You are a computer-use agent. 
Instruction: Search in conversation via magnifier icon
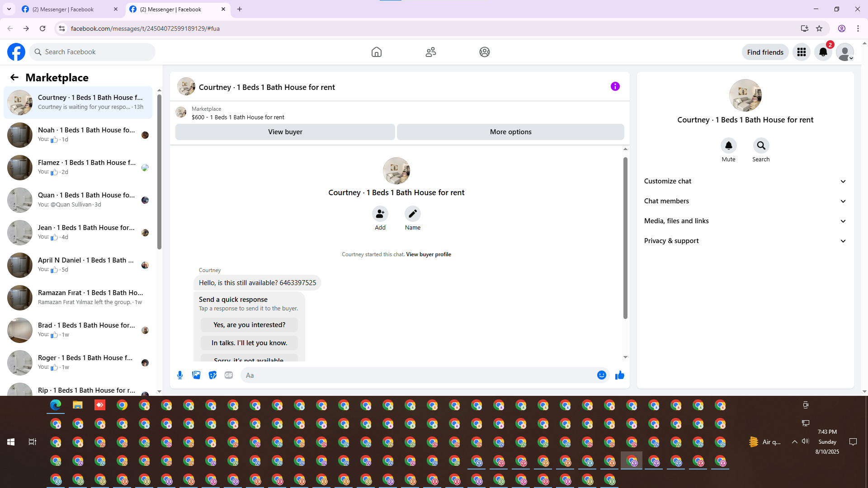coord(761,145)
